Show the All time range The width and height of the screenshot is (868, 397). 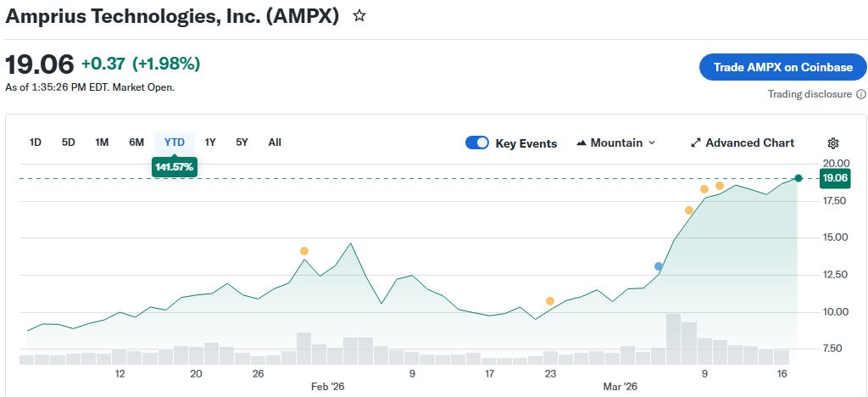(275, 143)
